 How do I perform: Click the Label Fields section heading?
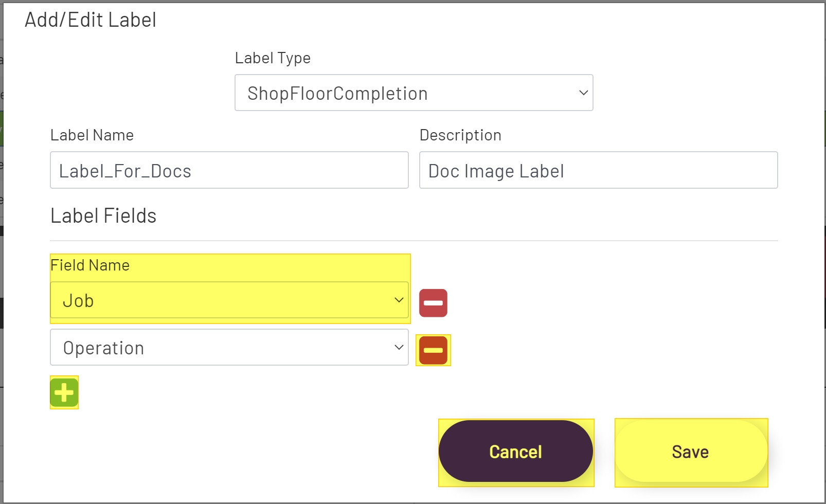point(103,215)
